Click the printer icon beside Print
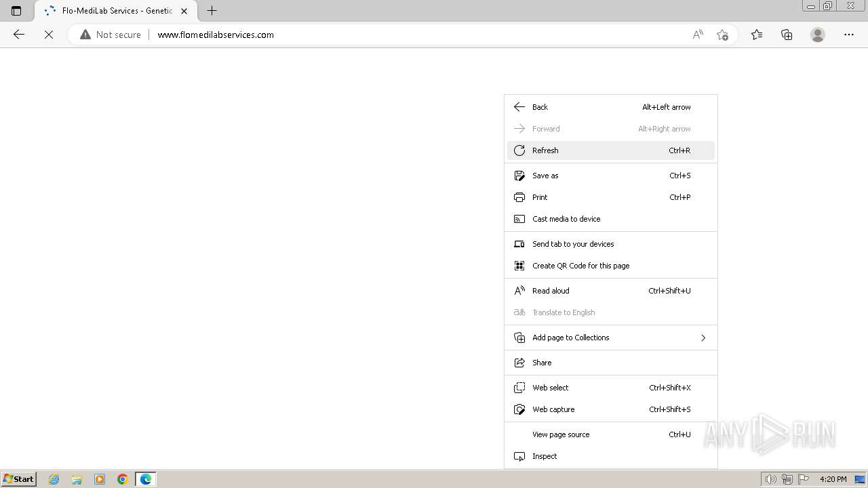 tap(519, 197)
